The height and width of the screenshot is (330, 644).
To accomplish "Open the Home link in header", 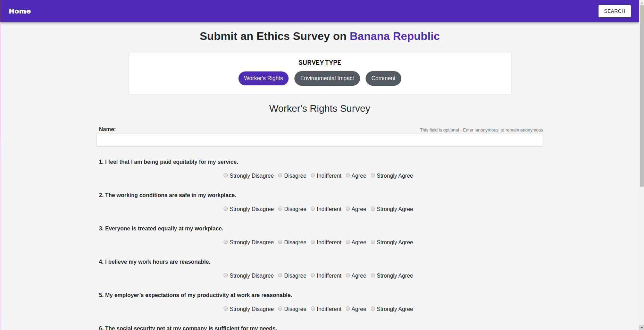I will (x=20, y=11).
